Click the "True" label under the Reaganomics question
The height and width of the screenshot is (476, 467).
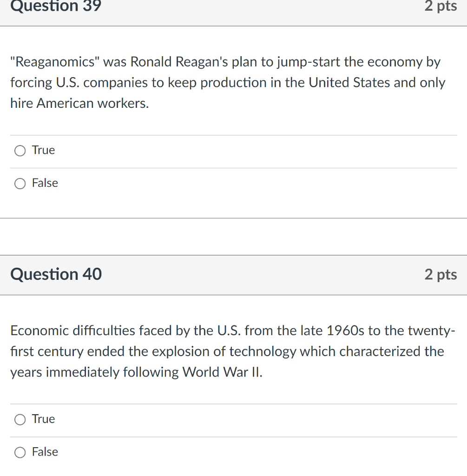point(43,150)
